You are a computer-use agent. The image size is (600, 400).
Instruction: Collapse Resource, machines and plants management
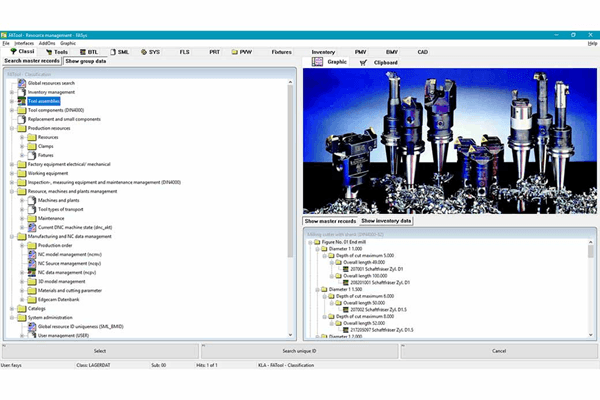(x=12, y=191)
